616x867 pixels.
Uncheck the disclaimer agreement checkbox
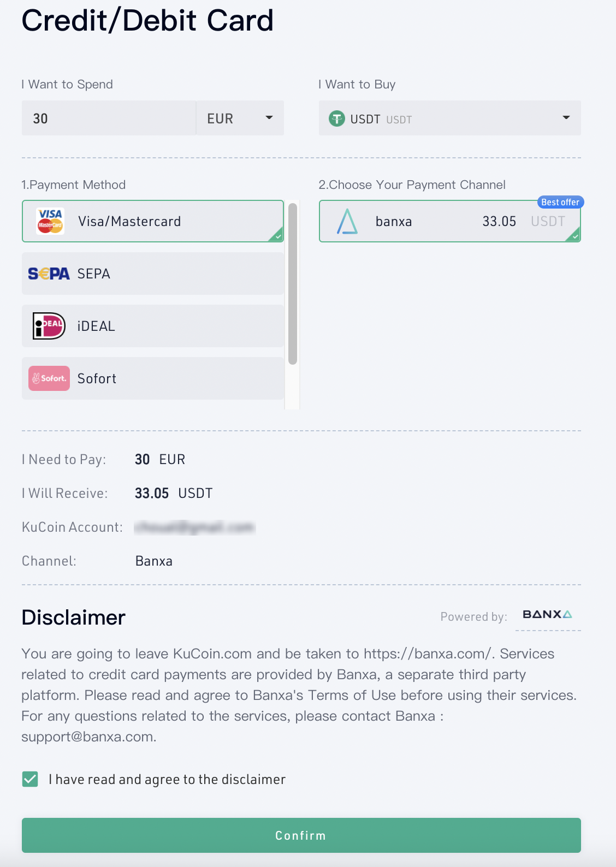click(x=30, y=779)
